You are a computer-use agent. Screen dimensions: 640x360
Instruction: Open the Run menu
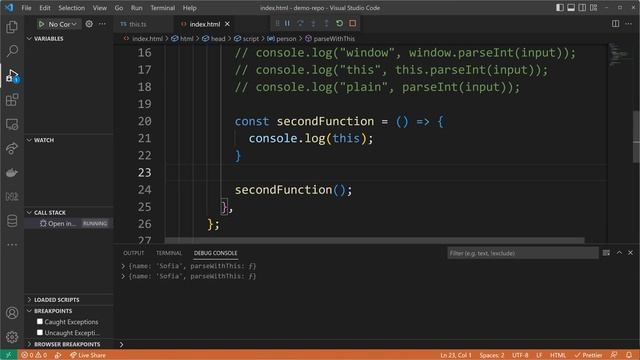[137, 8]
